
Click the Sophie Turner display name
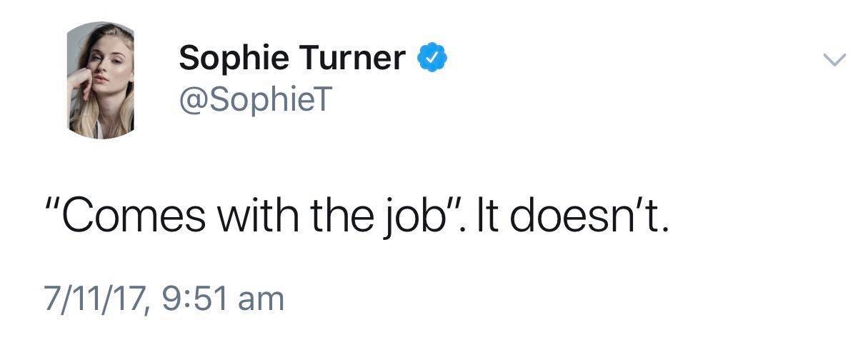(x=292, y=58)
